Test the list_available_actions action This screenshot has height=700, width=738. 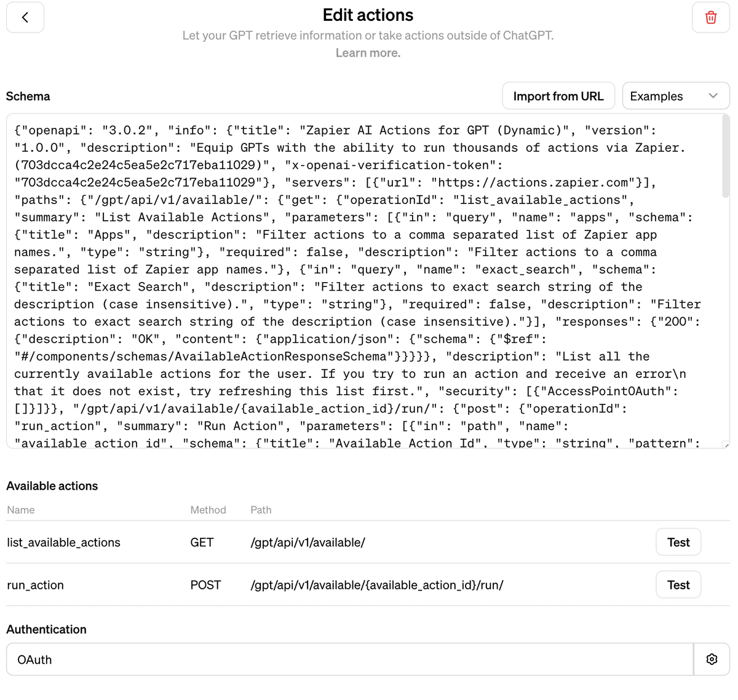678,542
